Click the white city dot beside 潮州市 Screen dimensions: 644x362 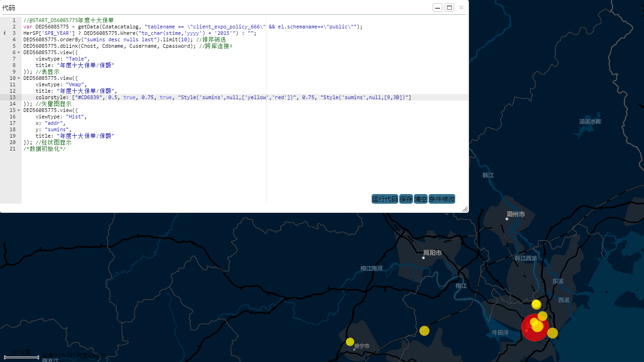(x=507, y=219)
